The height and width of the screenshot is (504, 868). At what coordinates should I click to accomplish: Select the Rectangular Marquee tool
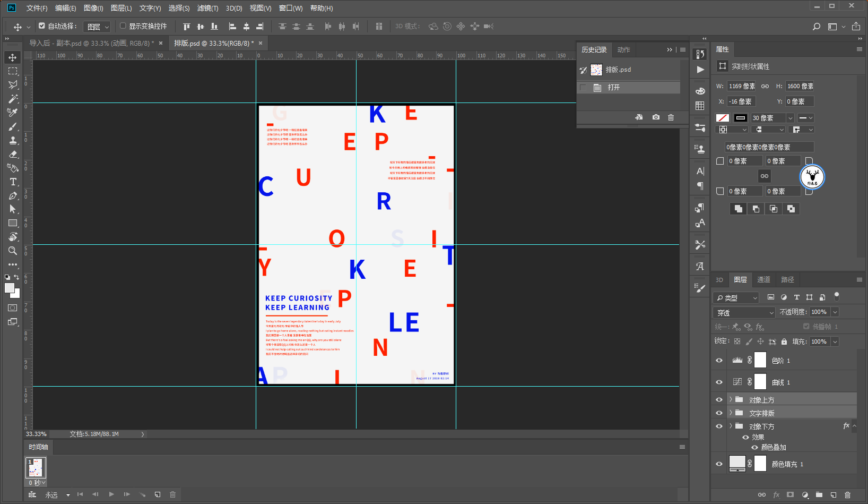click(13, 71)
